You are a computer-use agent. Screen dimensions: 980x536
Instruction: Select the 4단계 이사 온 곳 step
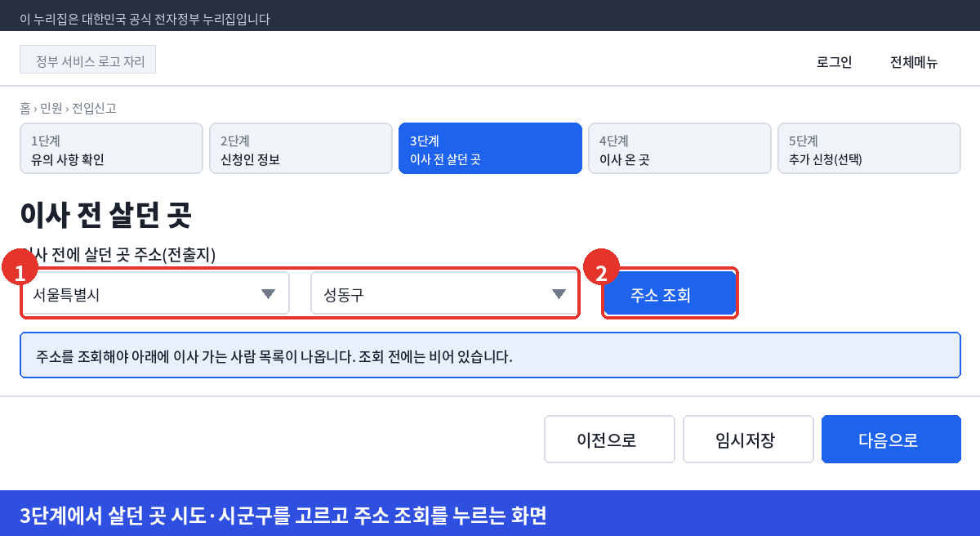click(679, 149)
